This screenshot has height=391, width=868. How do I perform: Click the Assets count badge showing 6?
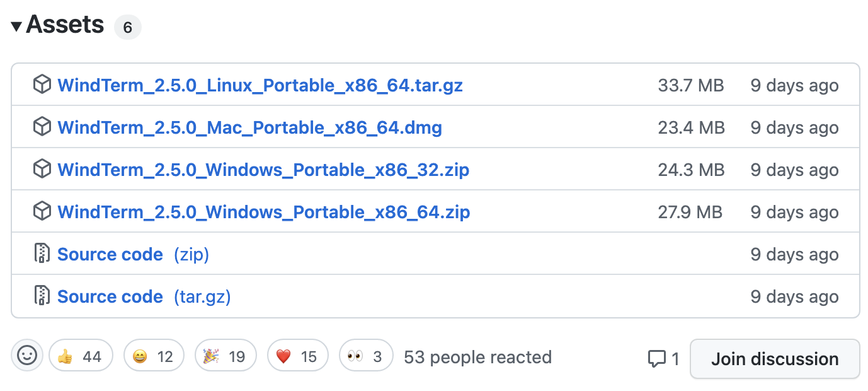point(127,28)
